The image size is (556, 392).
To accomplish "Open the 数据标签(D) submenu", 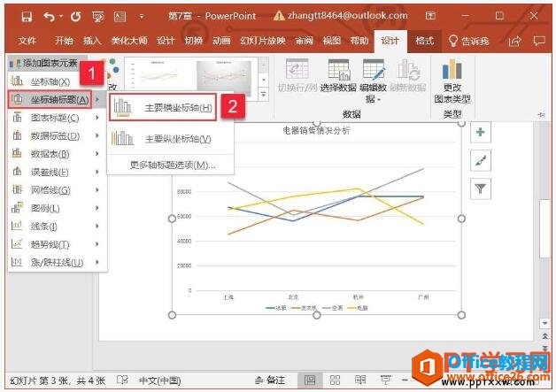I will (57, 135).
